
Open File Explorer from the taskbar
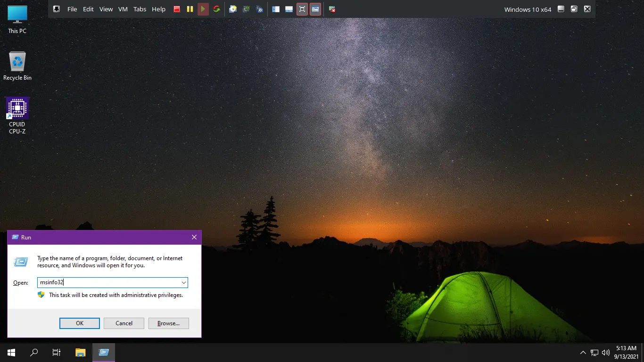click(81, 353)
